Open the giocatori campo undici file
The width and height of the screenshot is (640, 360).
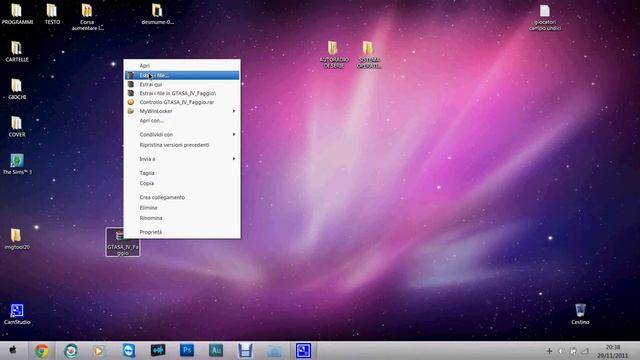(545, 17)
